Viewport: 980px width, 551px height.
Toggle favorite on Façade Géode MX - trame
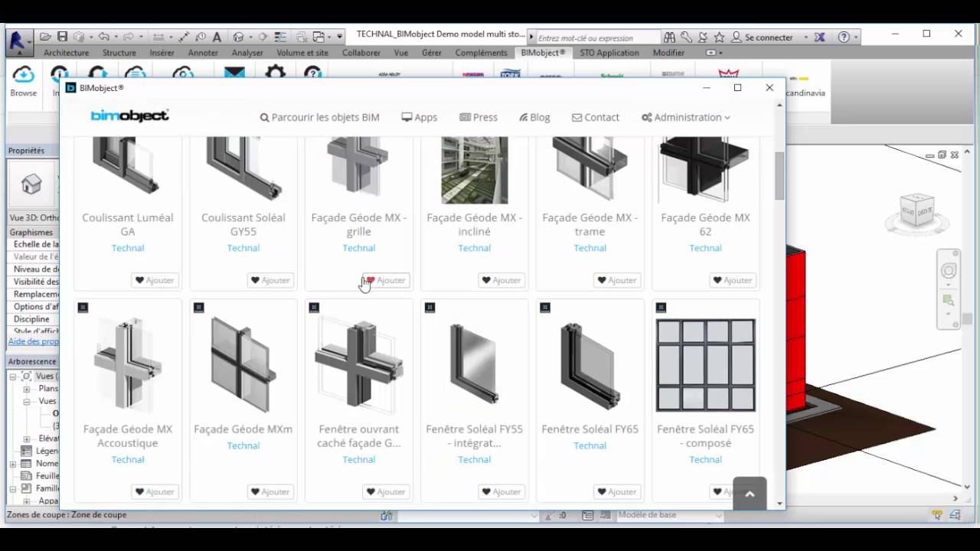(x=617, y=280)
